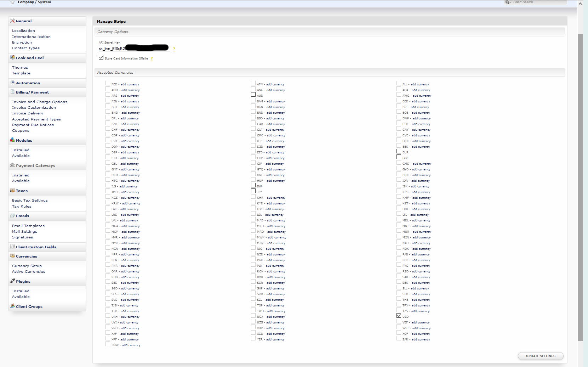Click the Plugins plug icon
This screenshot has height=367, width=588.
point(12,281)
